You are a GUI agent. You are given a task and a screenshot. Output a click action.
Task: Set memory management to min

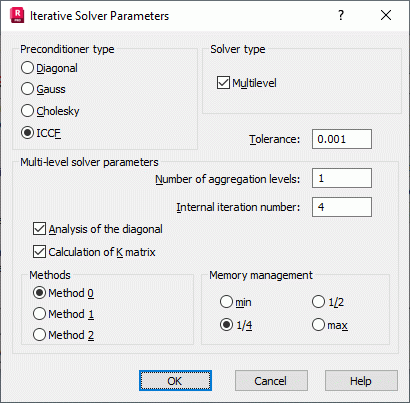(x=236, y=302)
